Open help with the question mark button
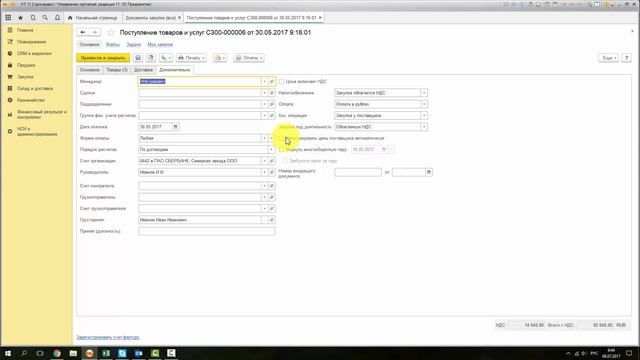This screenshot has width=640, height=360. coord(627,58)
